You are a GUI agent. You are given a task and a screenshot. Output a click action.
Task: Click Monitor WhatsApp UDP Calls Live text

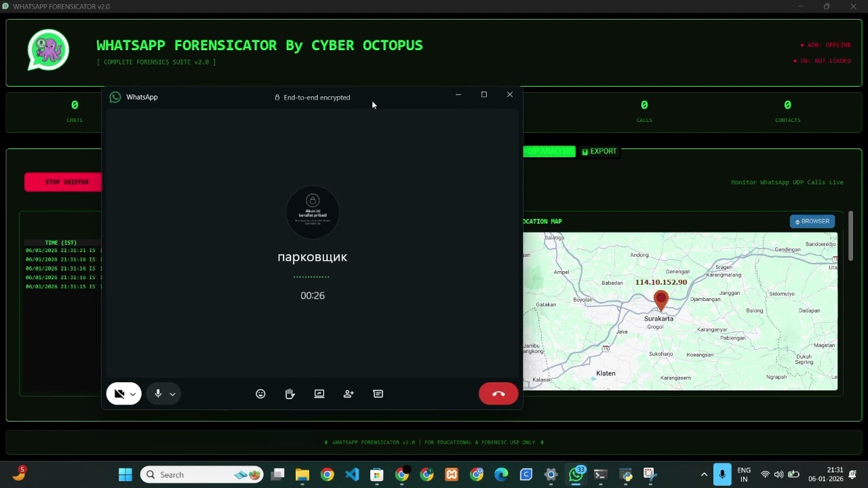(x=787, y=182)
